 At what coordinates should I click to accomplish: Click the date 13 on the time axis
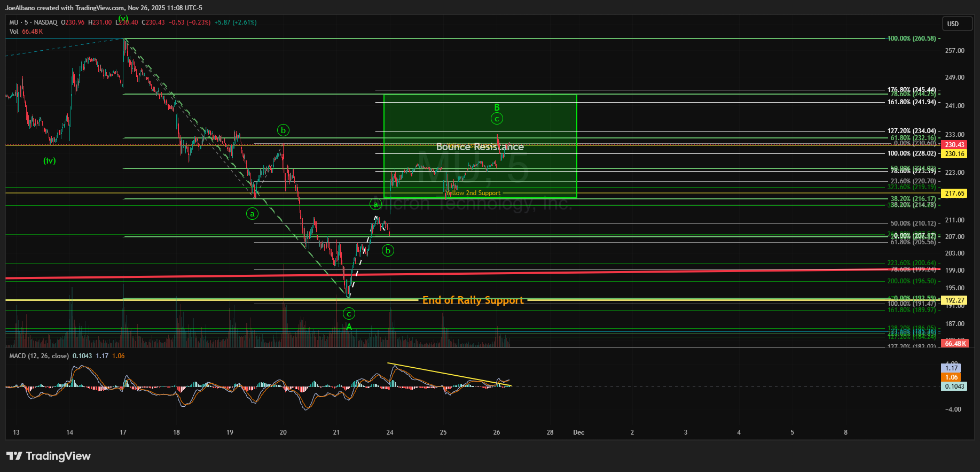16,432
